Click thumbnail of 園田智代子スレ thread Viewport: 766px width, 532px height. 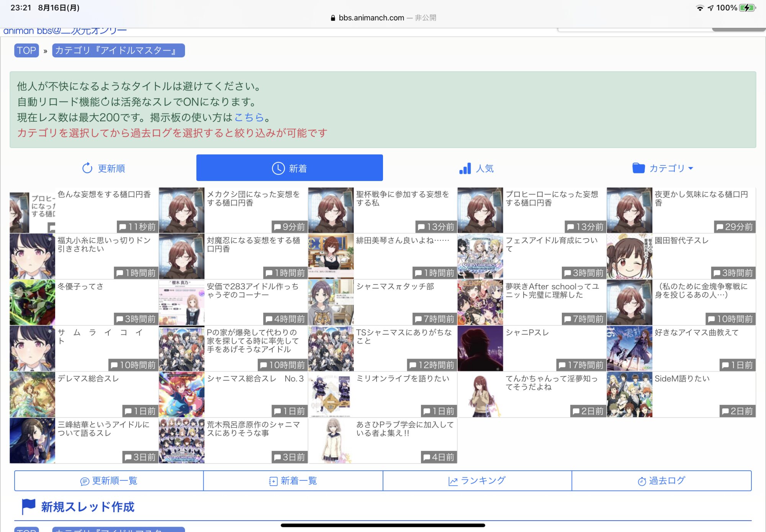click(x=629, y=256)
